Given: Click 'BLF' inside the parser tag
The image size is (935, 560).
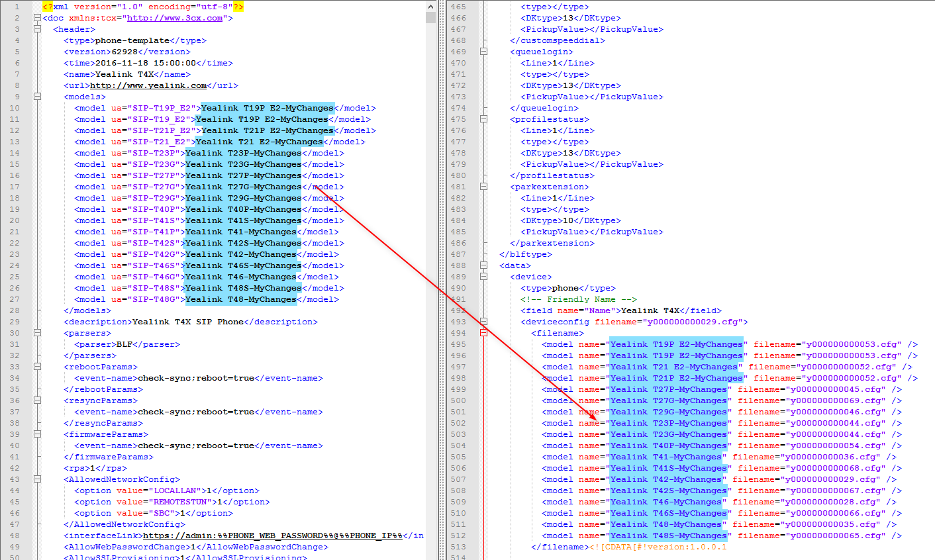Looking at the screenshot, I should pyautogui.click(x=124, y=344).
